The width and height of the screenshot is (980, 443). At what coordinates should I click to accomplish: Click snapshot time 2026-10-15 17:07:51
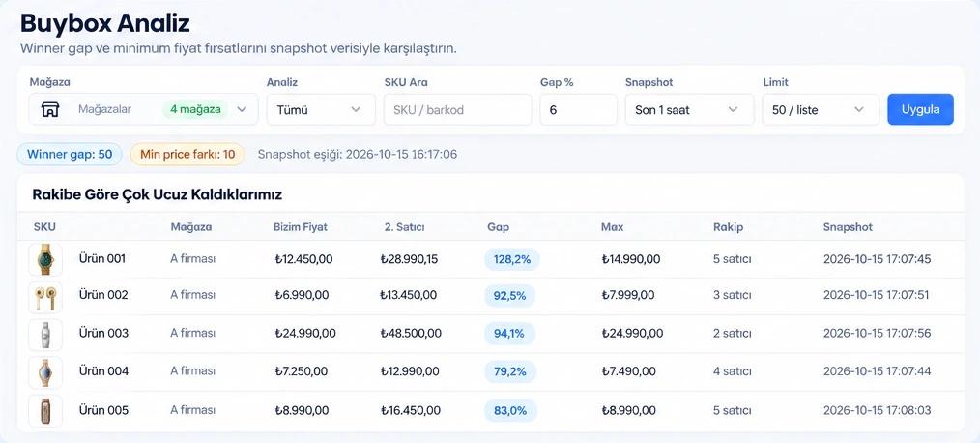[x=876, y=295]
